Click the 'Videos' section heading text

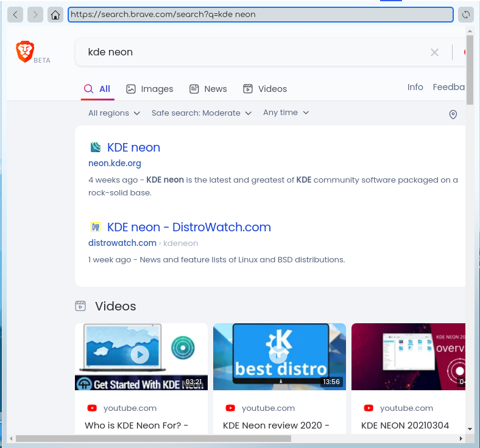[115, 306]
